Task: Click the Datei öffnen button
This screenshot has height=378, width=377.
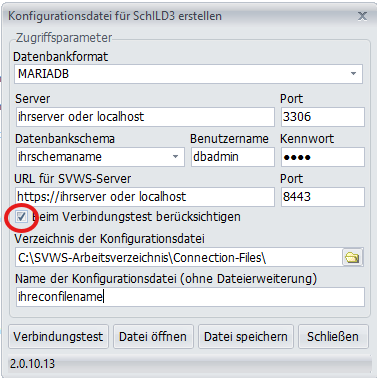Action: pos(153,336)
